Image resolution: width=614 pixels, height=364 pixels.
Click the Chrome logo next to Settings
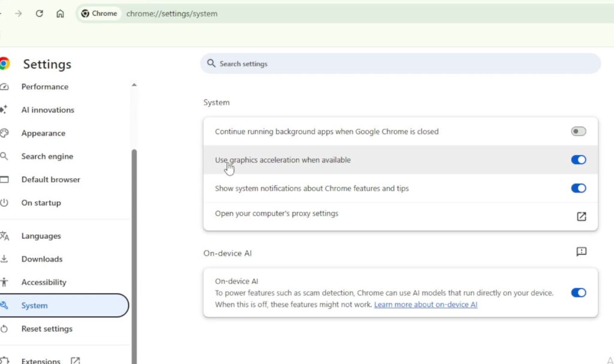(x=4, y=64)
